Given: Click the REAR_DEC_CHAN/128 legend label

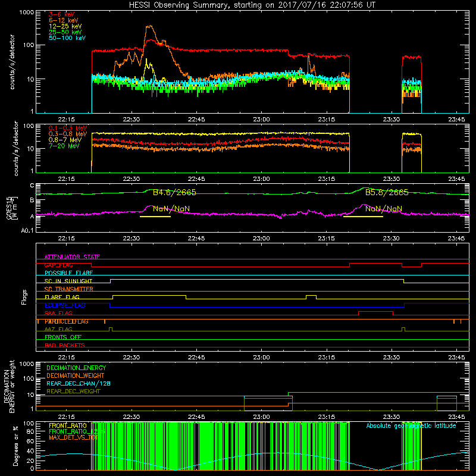Looking at the screenshot, I should 79,384.
